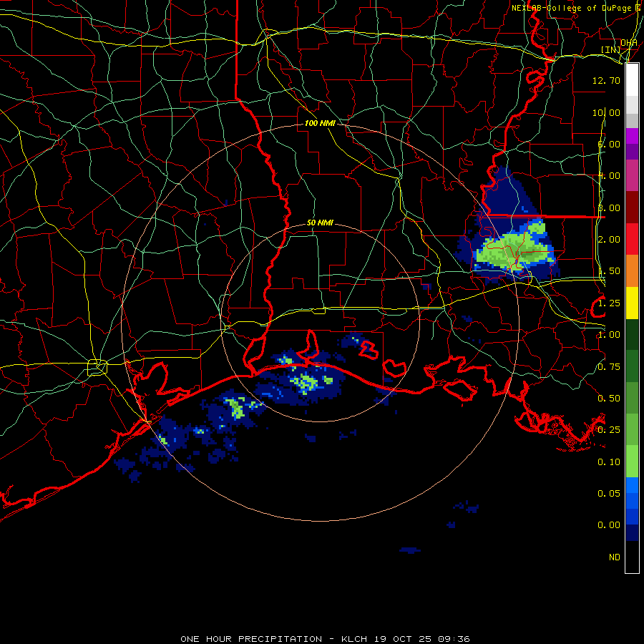This screenshot has height=644, width=644.
Task: Click the 0.50 legend value
Action: pos(609,399)
